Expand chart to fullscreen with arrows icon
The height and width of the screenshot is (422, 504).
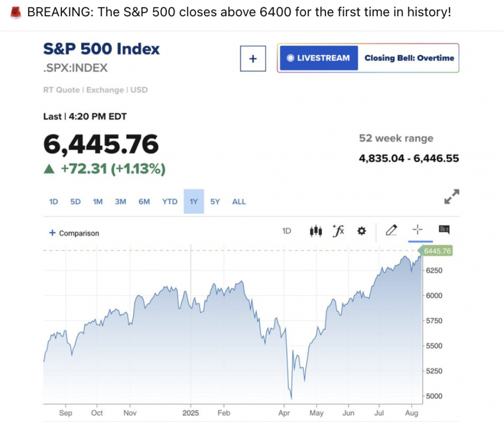452,196
